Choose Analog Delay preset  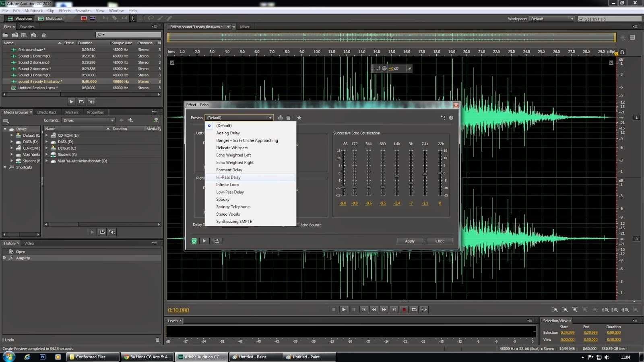click(x=250, y=133)
